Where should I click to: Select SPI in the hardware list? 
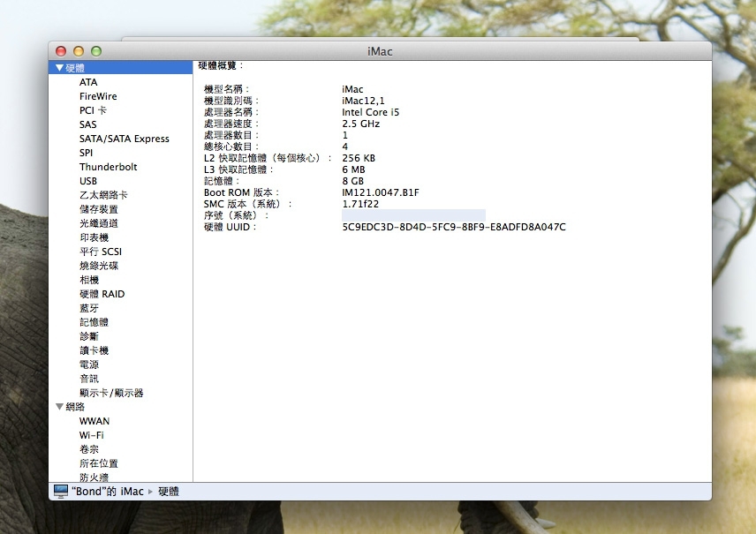pos(86,153)
